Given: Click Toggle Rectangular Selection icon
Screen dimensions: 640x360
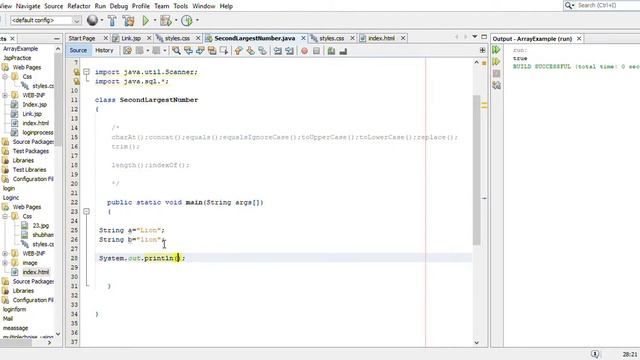Looking at the screenshot, I should (x=224, y=51).
